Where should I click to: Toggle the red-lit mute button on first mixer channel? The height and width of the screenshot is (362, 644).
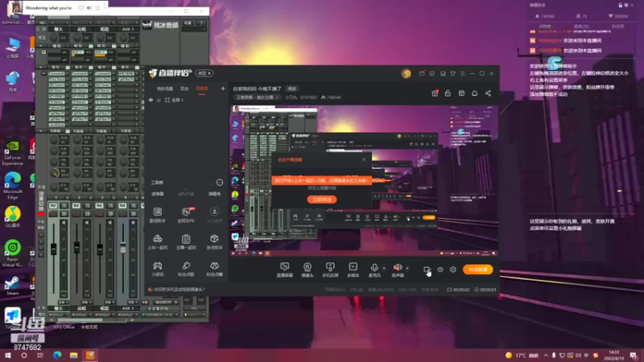click(52, 214)
